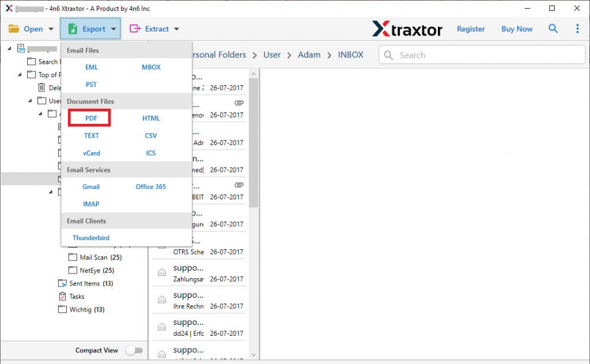Select Office 365 export option
This screenshot has width=590, height=364.
pos(150,187)
